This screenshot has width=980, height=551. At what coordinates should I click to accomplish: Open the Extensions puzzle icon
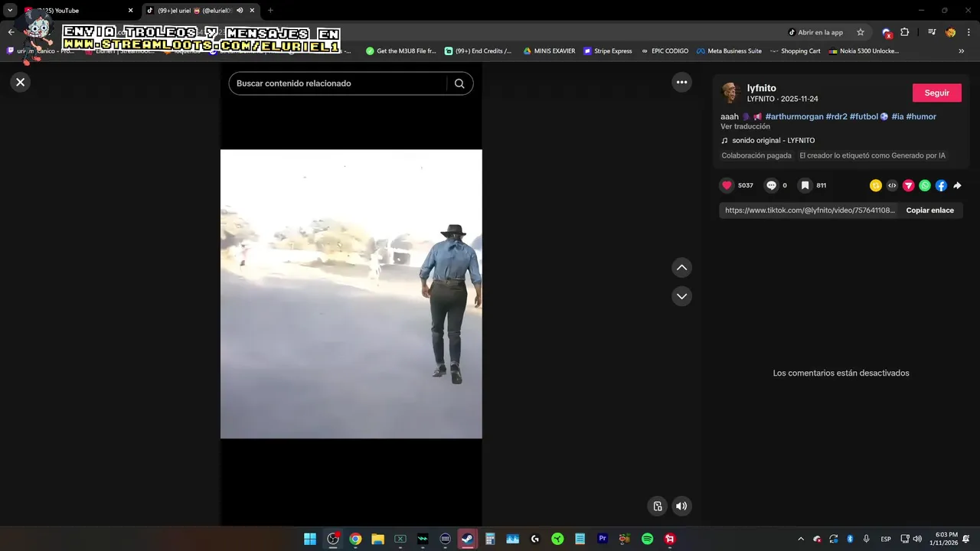coord(905,32)
